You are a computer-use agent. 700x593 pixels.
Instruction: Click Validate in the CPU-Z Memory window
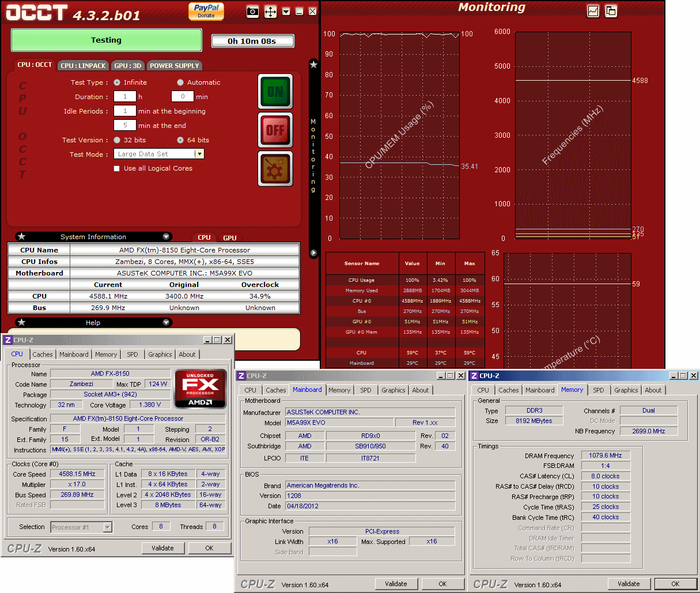click(x=629, y=584)
